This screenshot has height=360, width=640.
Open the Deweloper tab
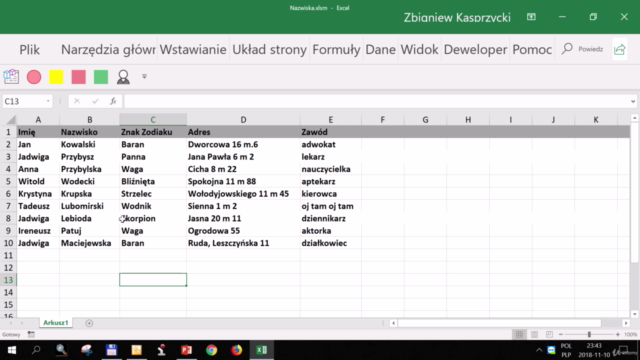point(476,49)
